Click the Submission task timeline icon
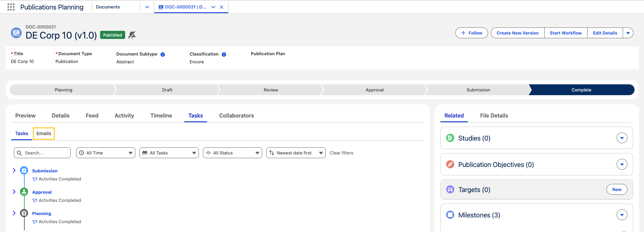 [x=24, y=170]
